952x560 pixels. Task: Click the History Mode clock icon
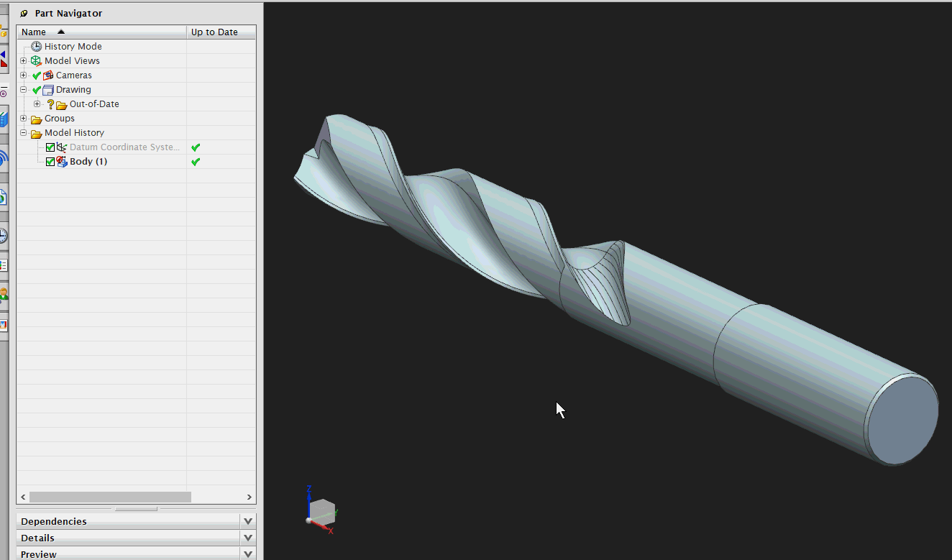(x=36, y=47)
